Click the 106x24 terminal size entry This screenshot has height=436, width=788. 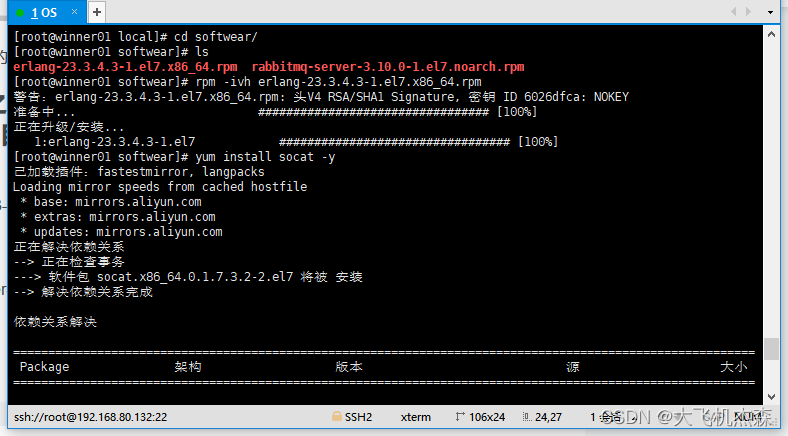486,417
